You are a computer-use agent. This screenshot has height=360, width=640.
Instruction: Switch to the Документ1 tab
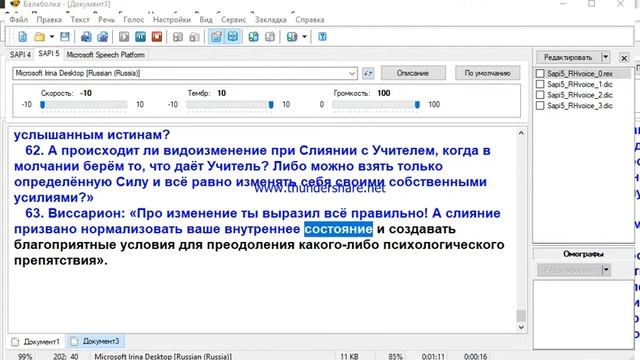(36, 342)
